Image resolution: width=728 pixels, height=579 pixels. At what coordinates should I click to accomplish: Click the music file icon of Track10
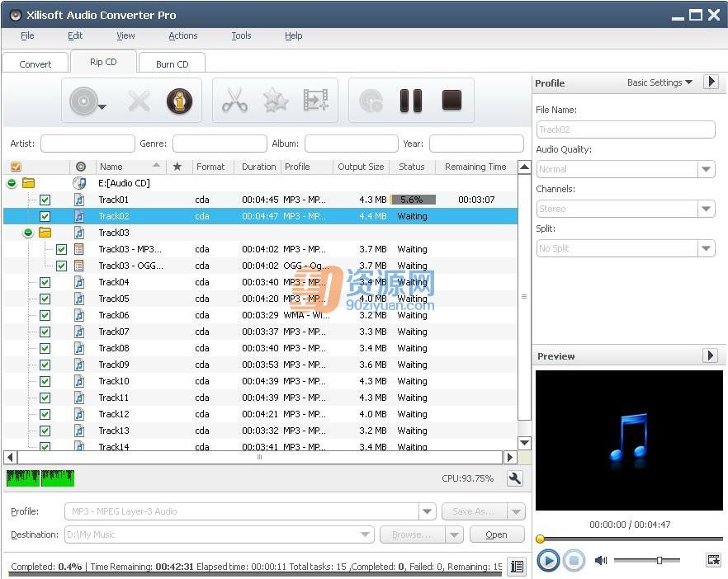(79, 381)
